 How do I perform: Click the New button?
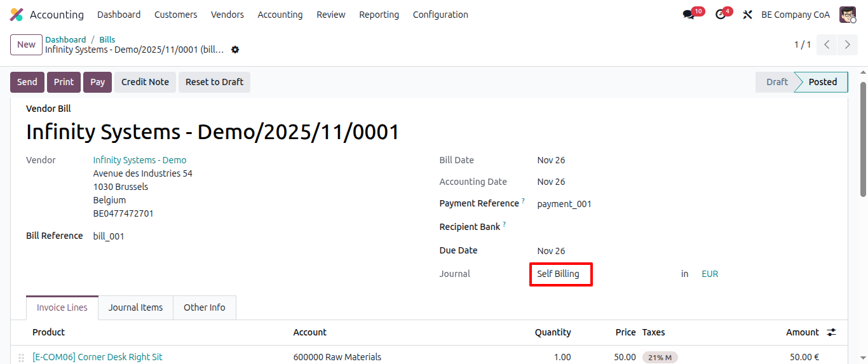click(26, 44)
